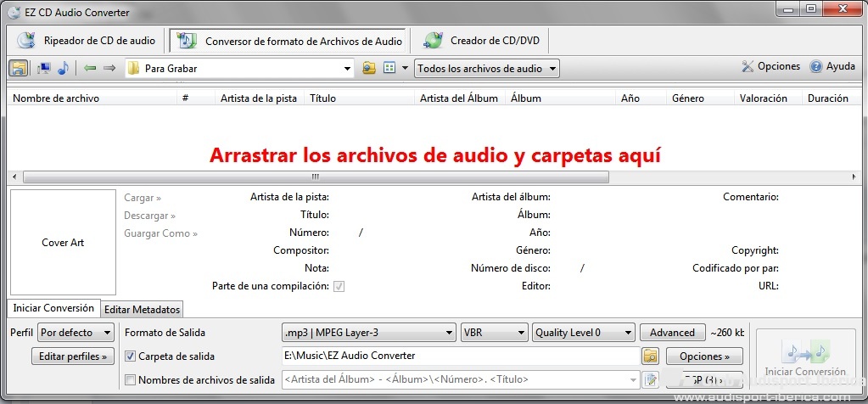Expand the Para Grabar folder dropdown
This screenshot has height=404, width=868.
pos(347,70)
